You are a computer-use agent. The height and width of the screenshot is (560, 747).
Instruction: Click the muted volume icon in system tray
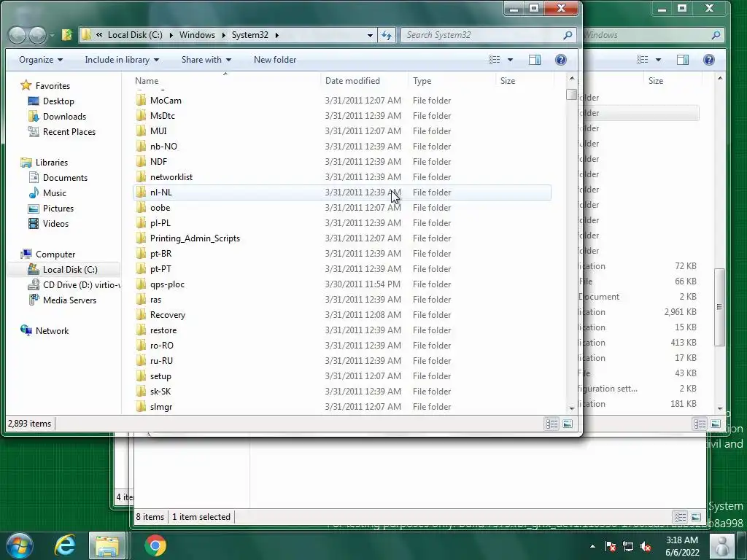[646, 546]
